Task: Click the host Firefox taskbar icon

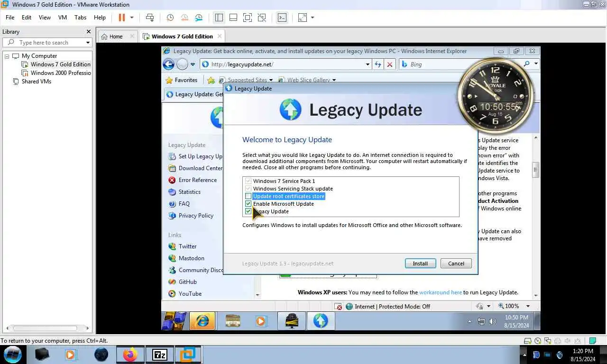Action: pos(129,355)
